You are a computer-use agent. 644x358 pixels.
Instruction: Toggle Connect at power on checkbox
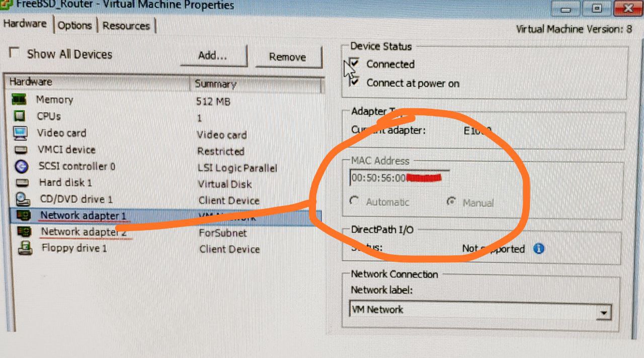pos(355,82)
